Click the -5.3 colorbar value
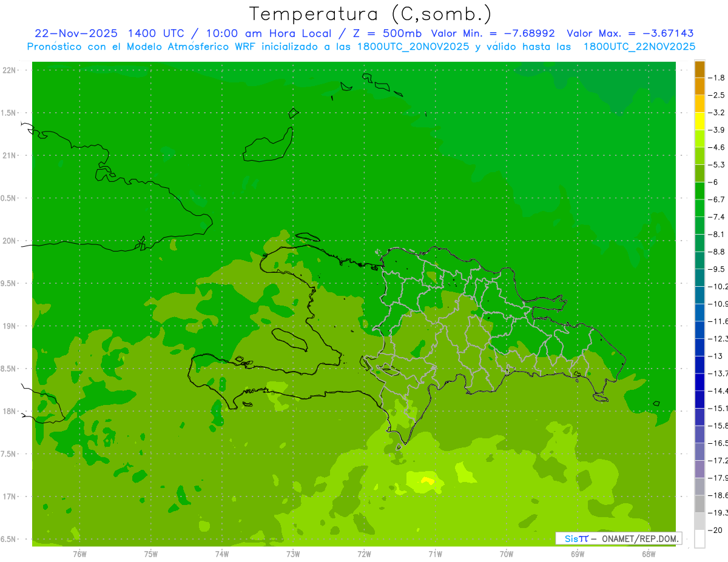 pos(716,165)
